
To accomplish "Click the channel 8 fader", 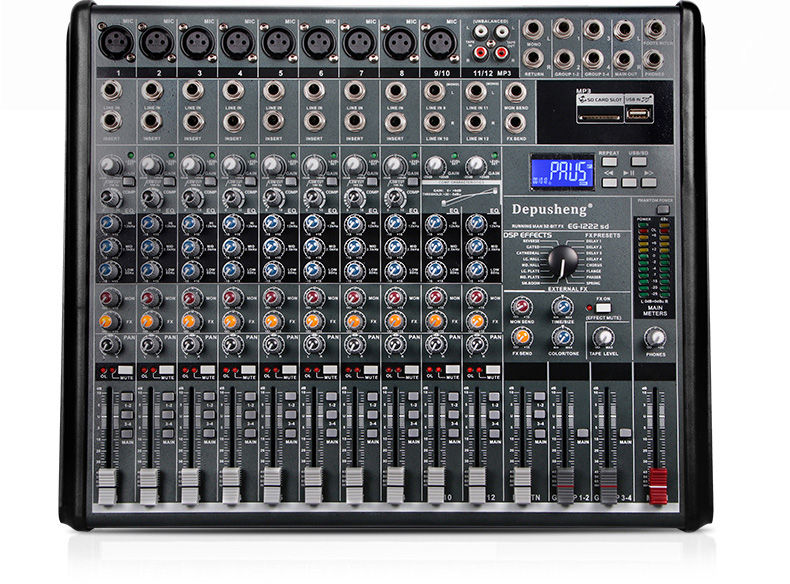I will [x=394, y=486].
